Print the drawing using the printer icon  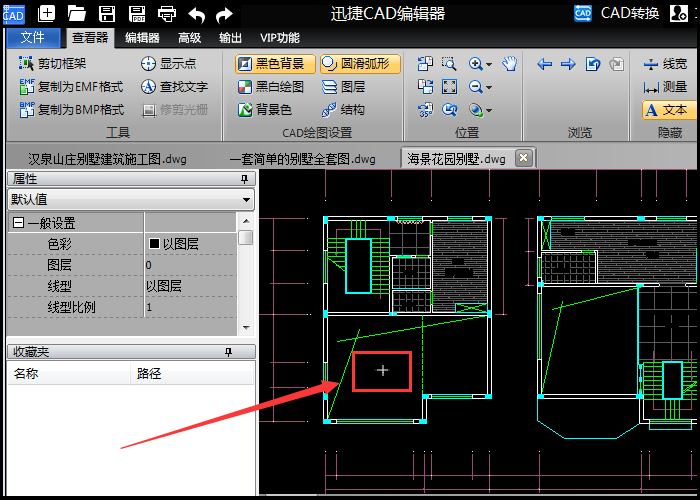point(167,13)
